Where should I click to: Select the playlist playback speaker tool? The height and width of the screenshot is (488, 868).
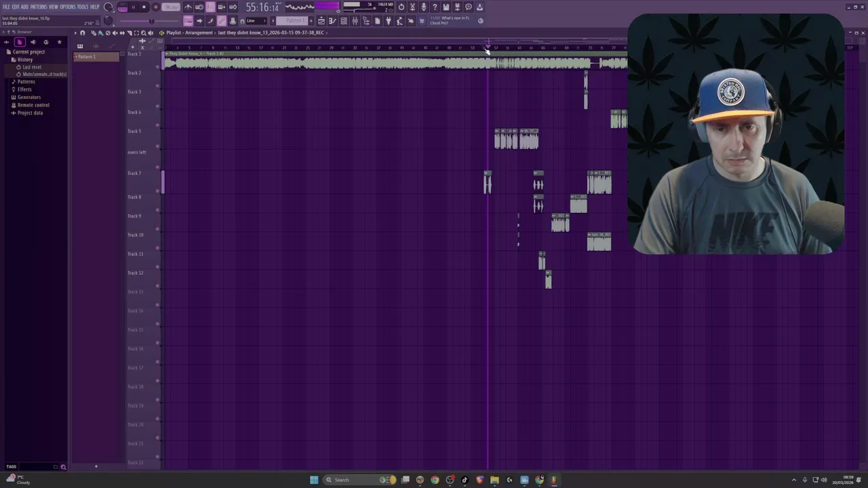click(151, 33)
